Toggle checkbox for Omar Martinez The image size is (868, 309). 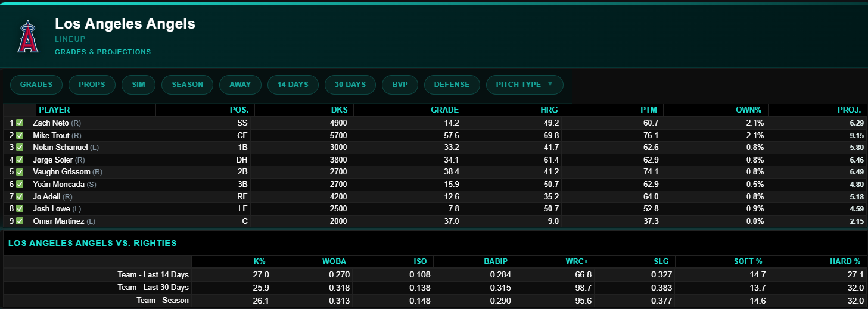point(20,221)
